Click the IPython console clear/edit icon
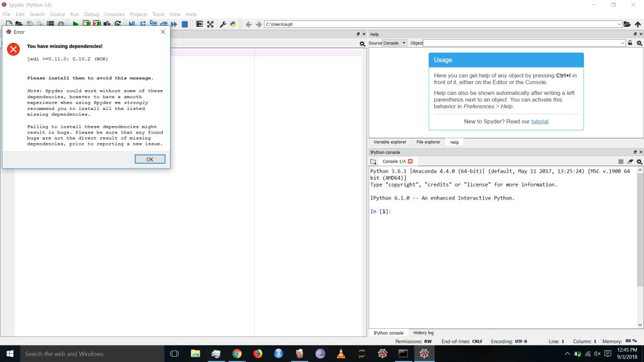 (630, 161)
